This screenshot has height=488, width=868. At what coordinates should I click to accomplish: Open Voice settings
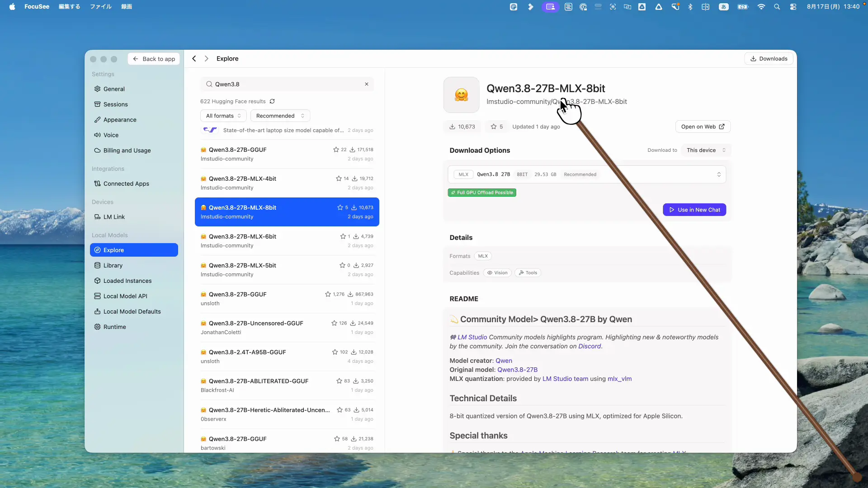pyautogui.click(x=134, y=135)
